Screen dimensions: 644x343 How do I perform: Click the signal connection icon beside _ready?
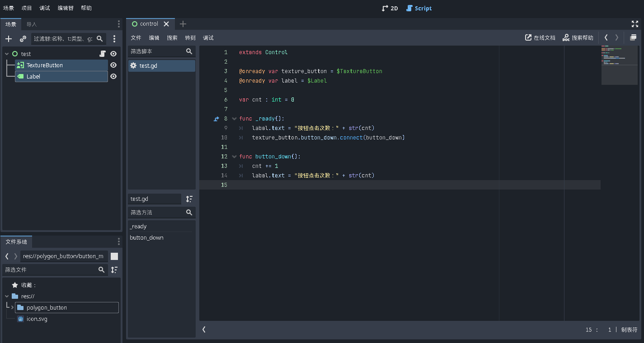click(x=216, y=118)
